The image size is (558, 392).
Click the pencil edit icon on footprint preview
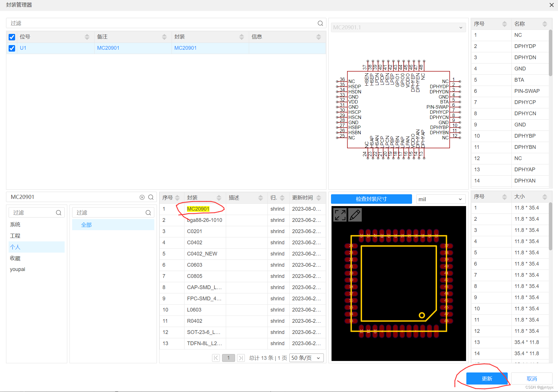pos(355,214)
